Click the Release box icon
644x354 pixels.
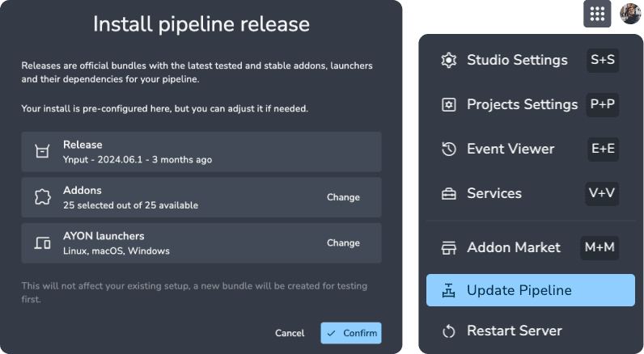click(42, 152)
